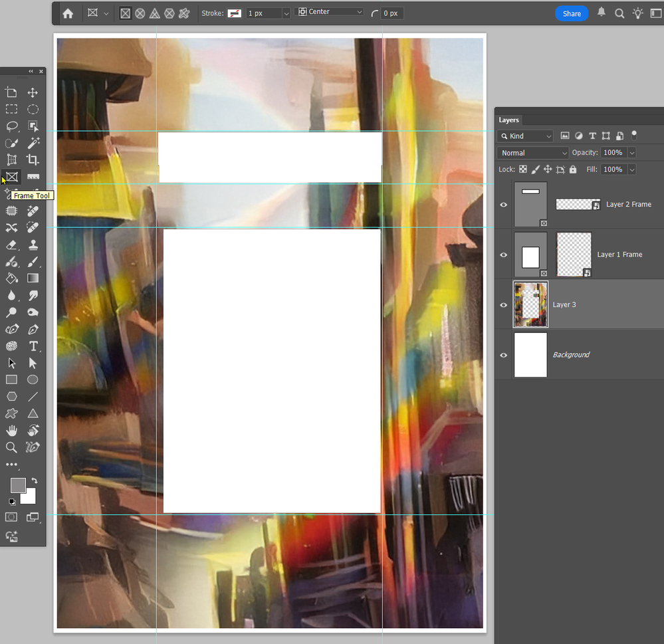Viewport: 664px width, 644px height.
Task: Hide the Layer 1 Frame layer
Action: pyautogui.click(x=504, y=255)
